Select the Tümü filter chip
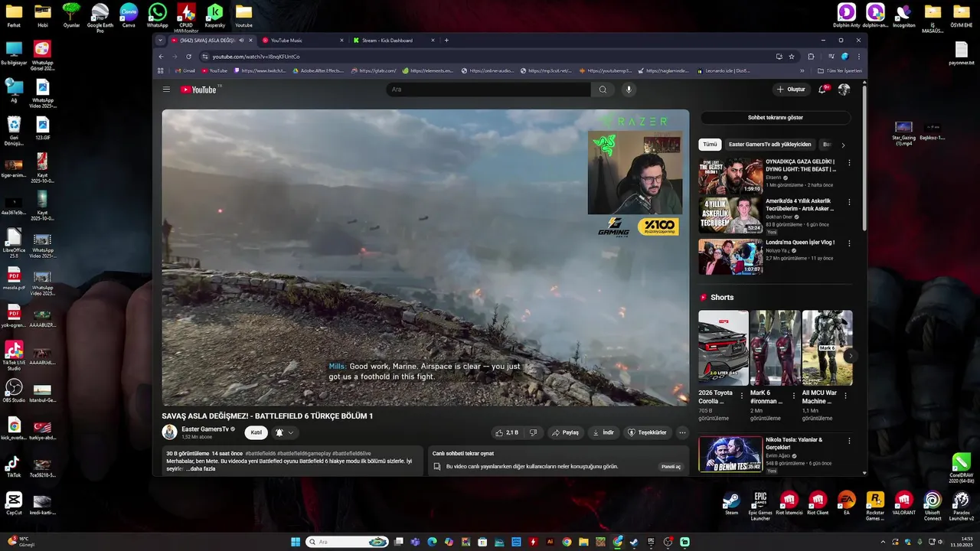The width and height of the screenshot is (980, 551). (x=710, y=144)
